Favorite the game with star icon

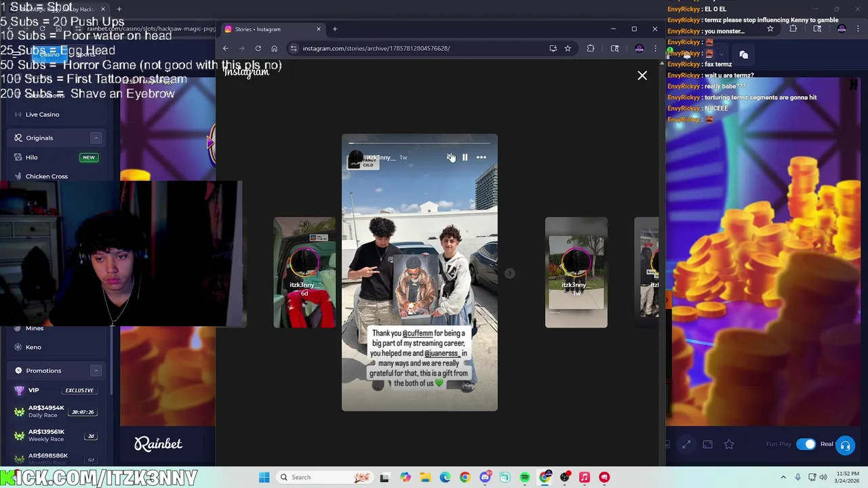729,444
